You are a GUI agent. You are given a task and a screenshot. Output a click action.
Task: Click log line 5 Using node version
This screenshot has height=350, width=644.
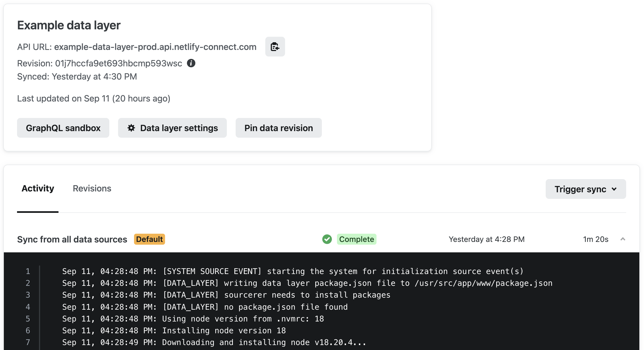click(x=193, y=319)
